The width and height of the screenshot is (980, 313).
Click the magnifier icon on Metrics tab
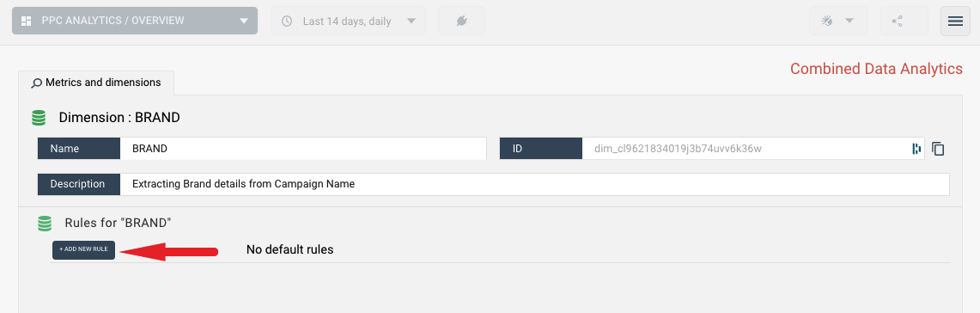click(x=37, y=83)
